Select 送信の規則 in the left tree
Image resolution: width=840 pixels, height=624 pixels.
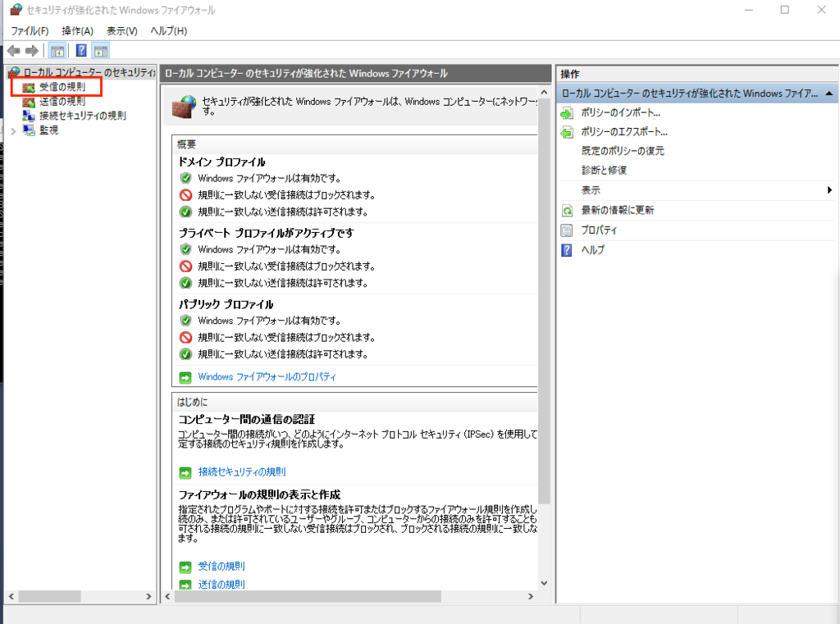(62, 101)
